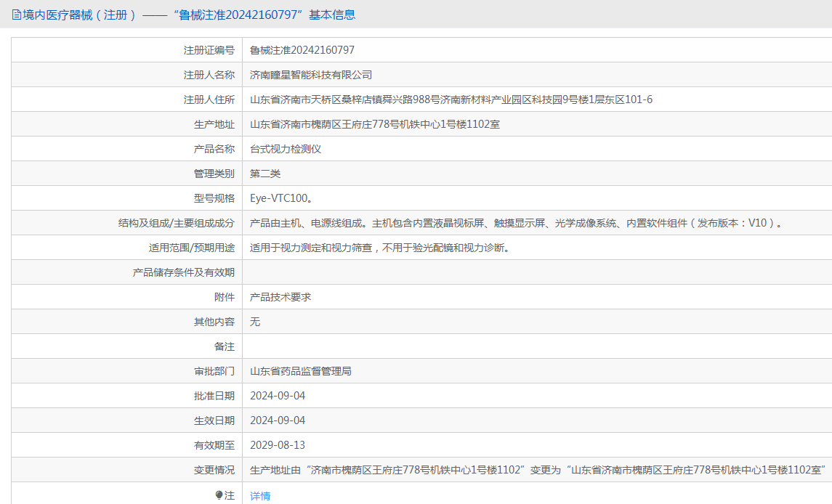Image resolution: width=832 pixels, height=504 pixels.
Task: Click the lightbulb icon beside 注
Action: 219,495
